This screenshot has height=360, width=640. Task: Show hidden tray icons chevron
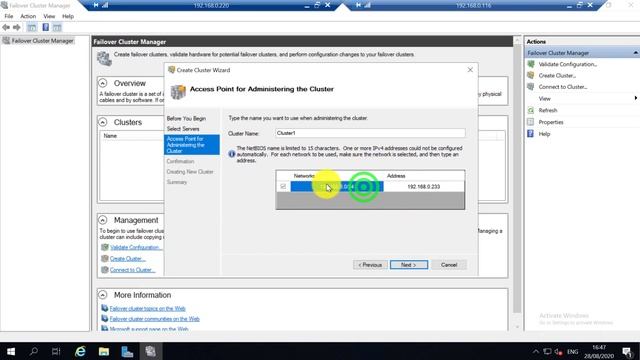[536, 351]
